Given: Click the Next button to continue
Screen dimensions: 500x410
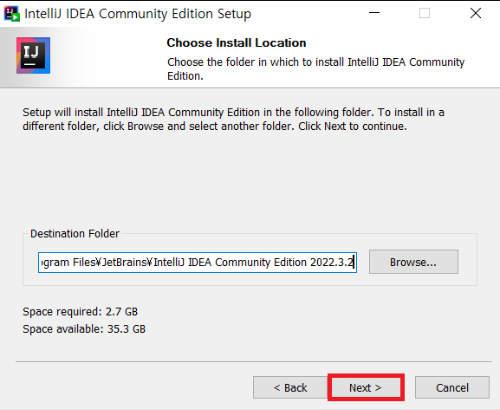Looking at the screenshot, I should (x=366, y=388).
